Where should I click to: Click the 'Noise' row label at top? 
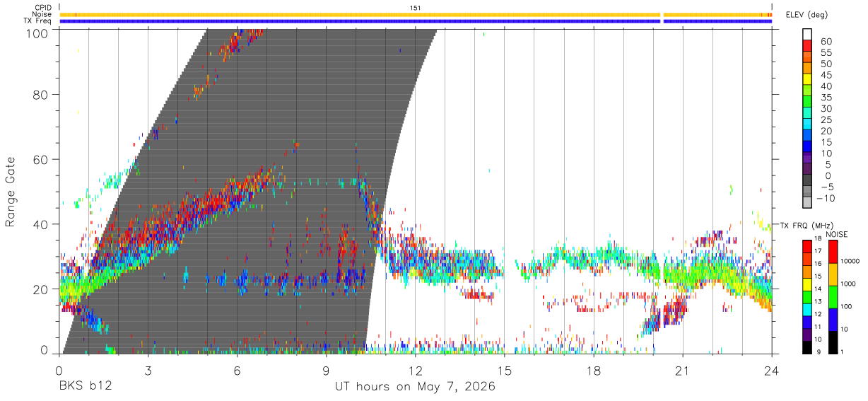[42, 14]
